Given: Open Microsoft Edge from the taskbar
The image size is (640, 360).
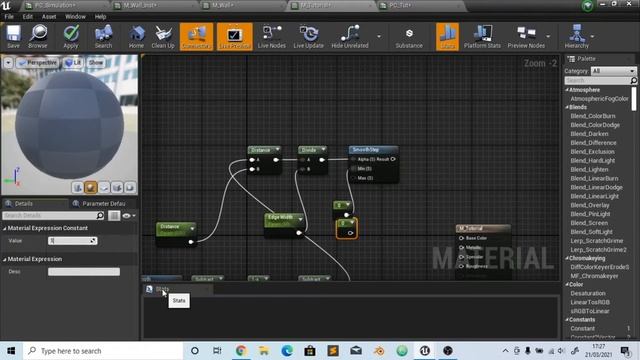Looking at the screenshot, I should coord(287,351).
